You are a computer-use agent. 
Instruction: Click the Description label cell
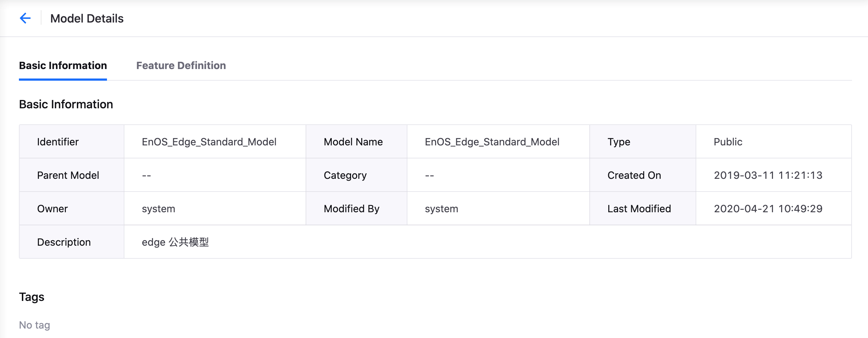tap(72, 242)
